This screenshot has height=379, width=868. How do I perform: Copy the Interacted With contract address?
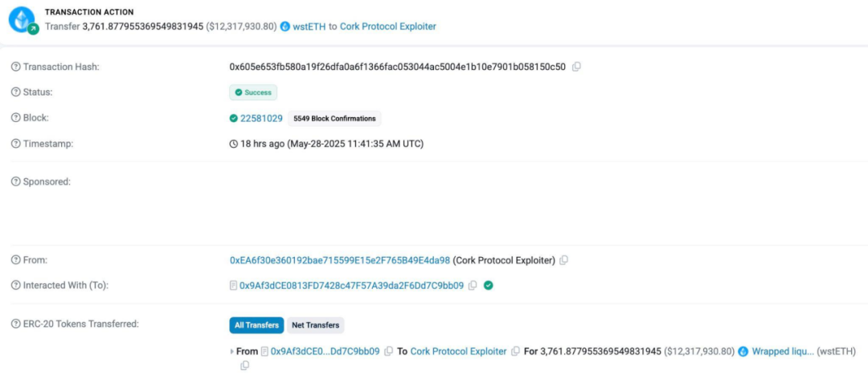(x=473, y=286)
